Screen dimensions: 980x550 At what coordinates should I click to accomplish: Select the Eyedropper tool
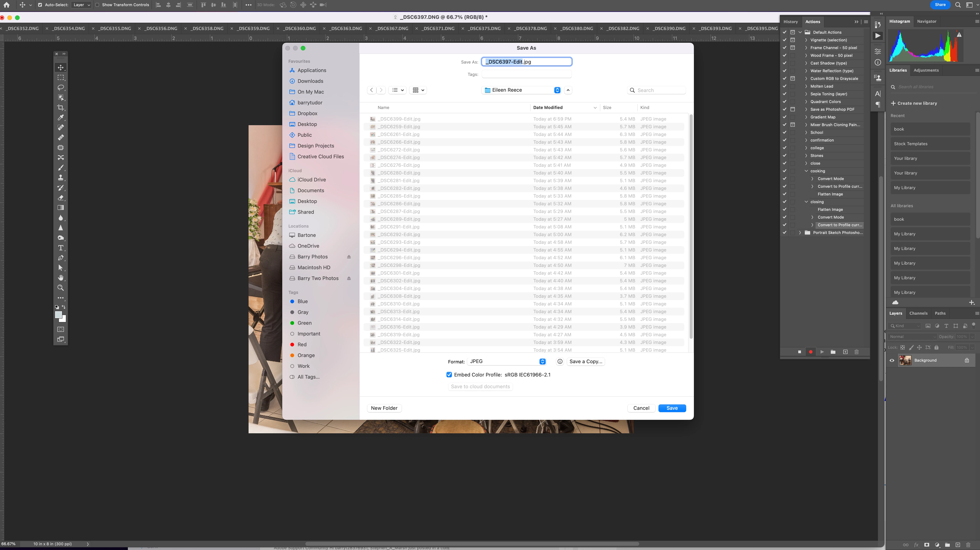pos(60,118)
